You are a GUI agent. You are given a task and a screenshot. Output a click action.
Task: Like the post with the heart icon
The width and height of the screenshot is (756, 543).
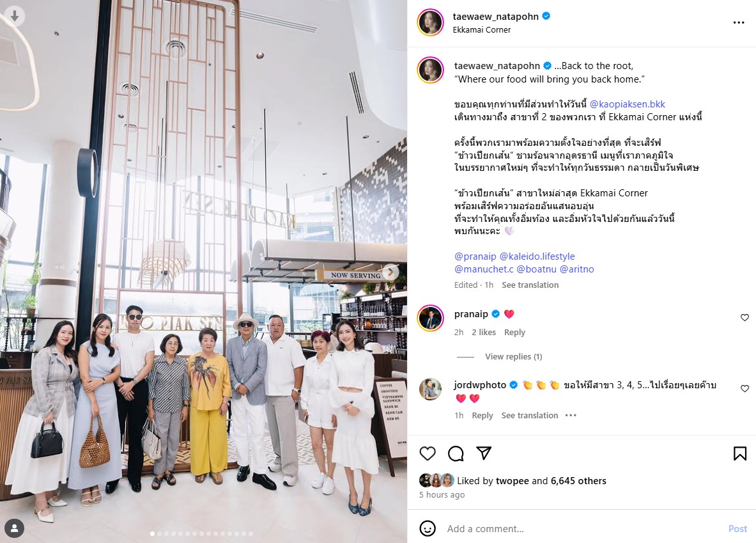pos(427,453)
